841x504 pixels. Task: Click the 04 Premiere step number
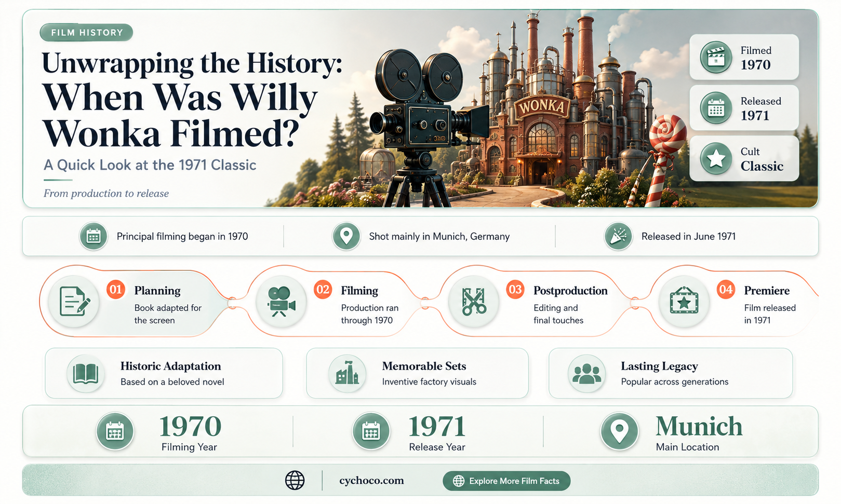[726, 289]
